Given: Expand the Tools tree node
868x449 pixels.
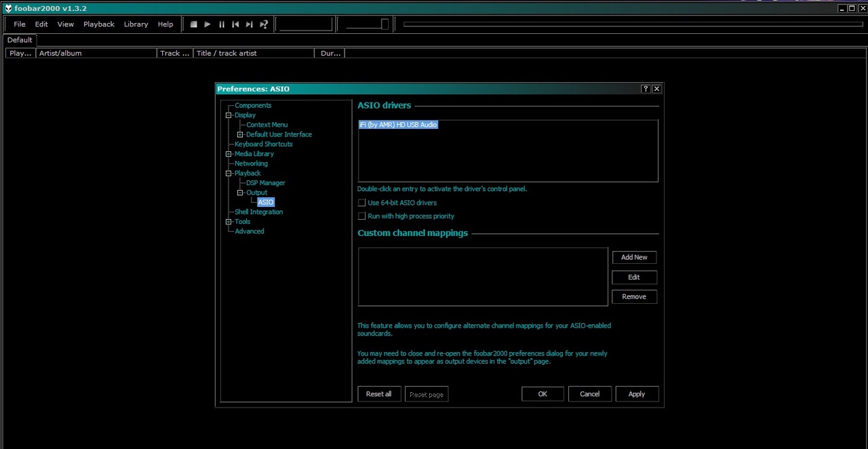Looking at the screenshot, I should tap(229, 222).
